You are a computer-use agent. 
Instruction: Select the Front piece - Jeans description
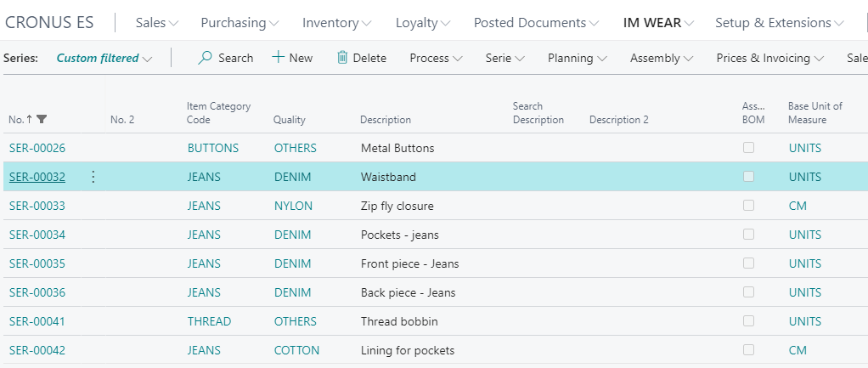[x=409, y=263]
